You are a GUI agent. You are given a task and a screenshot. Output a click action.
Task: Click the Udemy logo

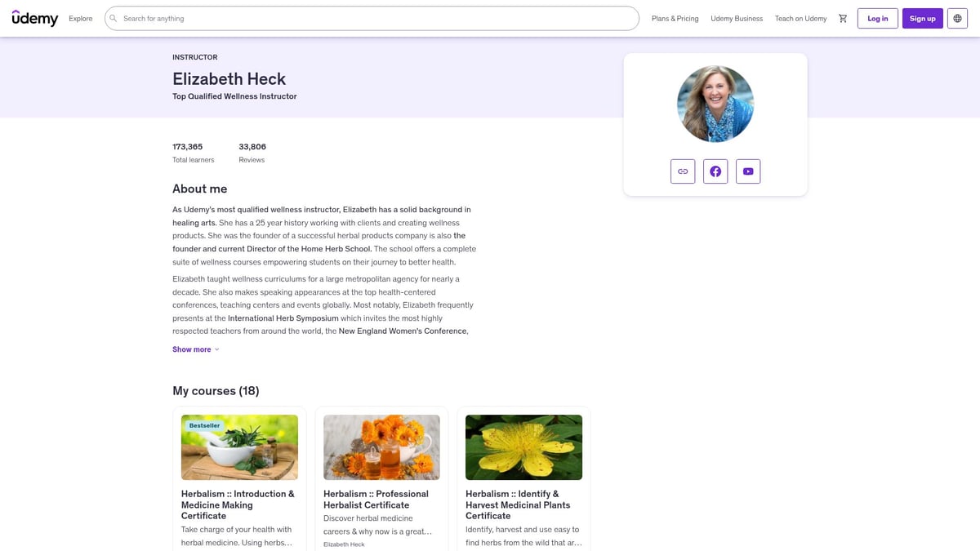pyautogui.click(x=34, y=17)
